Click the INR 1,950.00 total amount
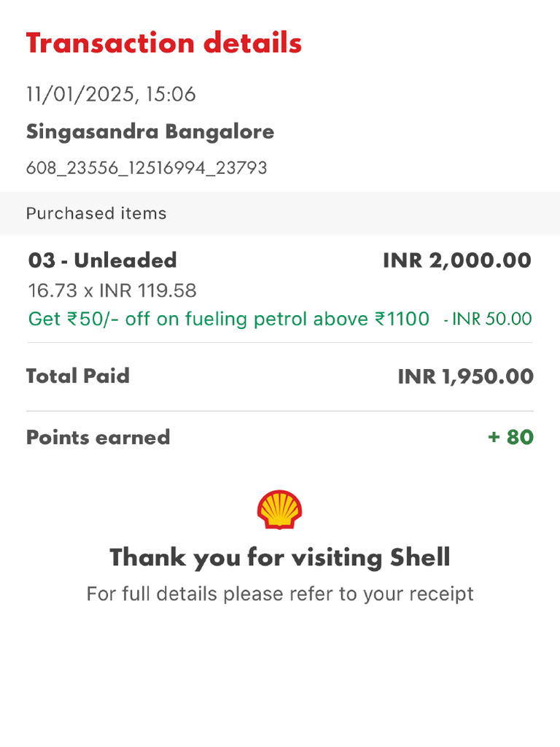The image size is (560, 747). coord(465,376)
